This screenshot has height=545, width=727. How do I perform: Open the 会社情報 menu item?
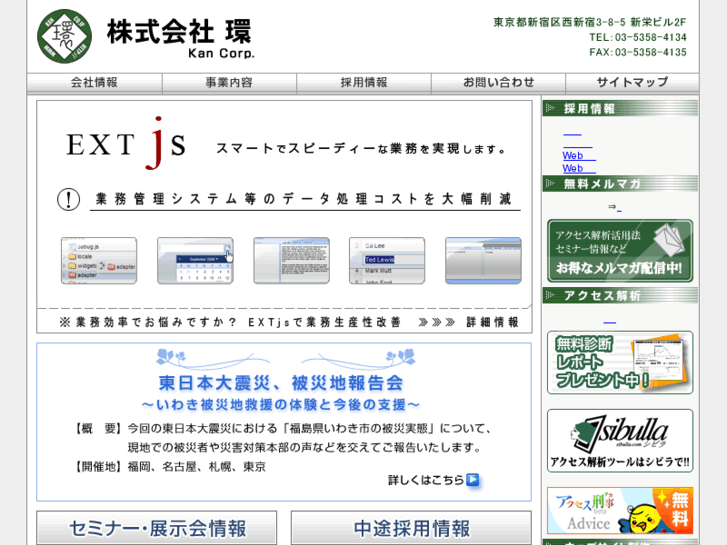(95, 83)
